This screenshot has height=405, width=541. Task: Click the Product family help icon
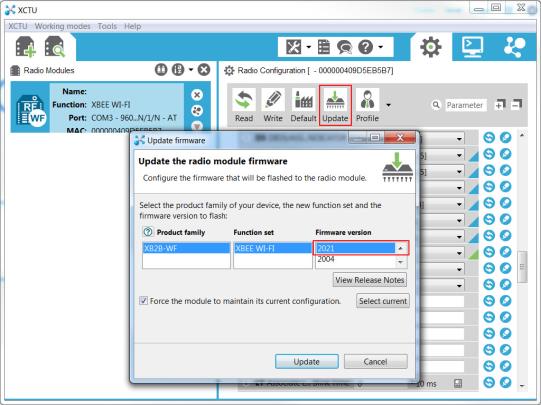tap(148, 232)
